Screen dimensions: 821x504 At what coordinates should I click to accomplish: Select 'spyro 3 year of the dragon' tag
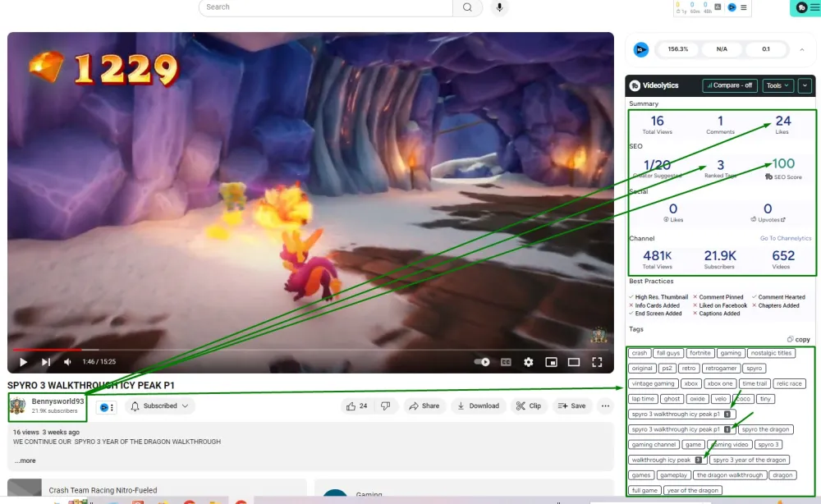point(750,460)
